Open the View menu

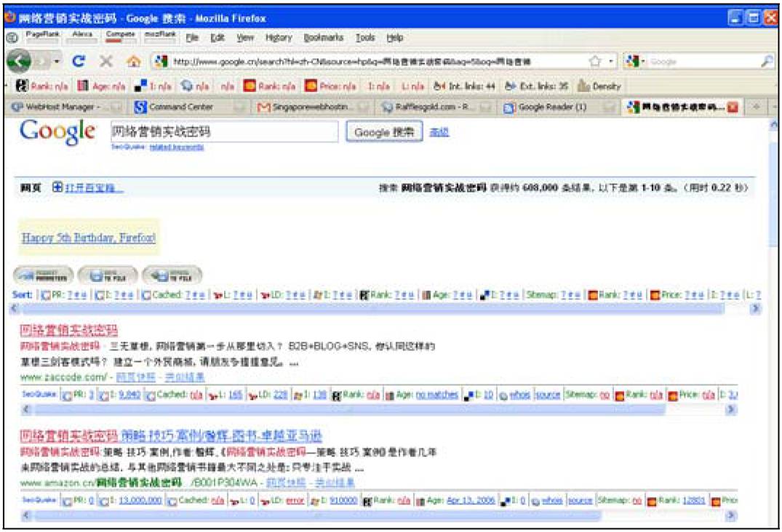(x=245, y=37)
